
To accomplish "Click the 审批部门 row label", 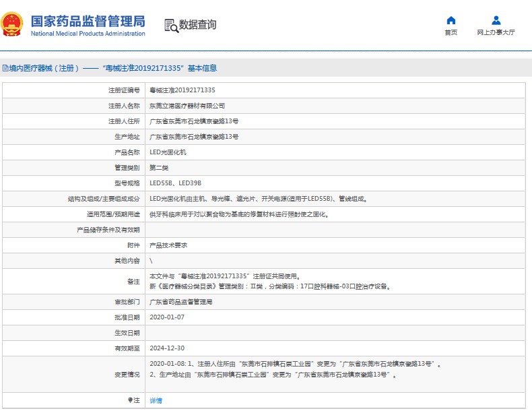I will pos(127,302).
